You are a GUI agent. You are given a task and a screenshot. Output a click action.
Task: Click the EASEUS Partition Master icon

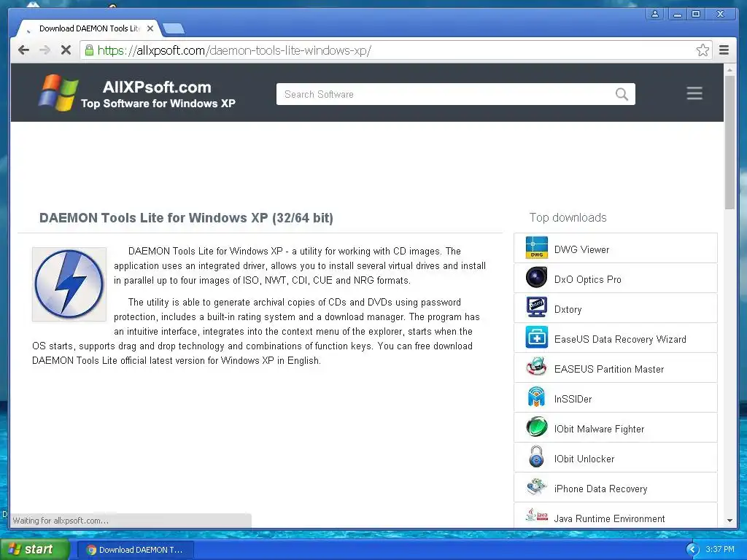[536, 367]
